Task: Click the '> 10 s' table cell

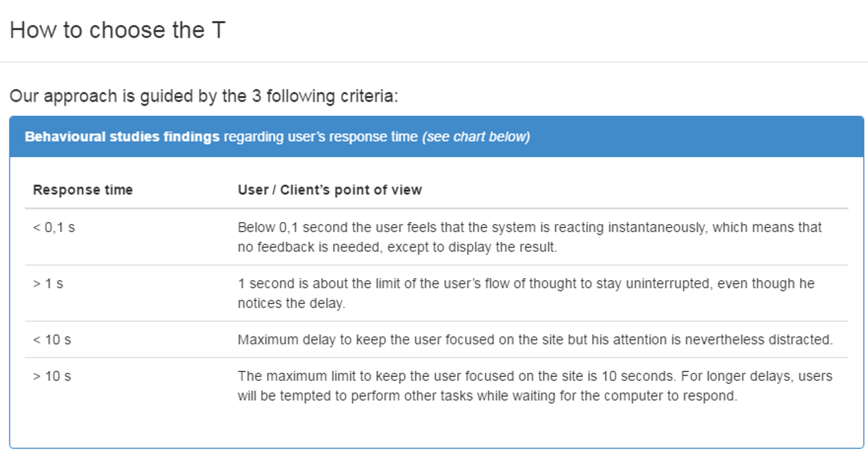Action: pos(52,376)
